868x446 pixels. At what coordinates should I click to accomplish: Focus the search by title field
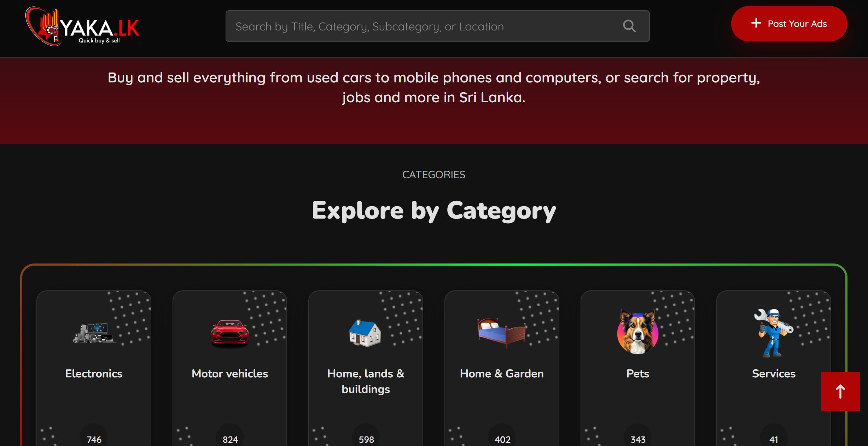pos(437,26)
